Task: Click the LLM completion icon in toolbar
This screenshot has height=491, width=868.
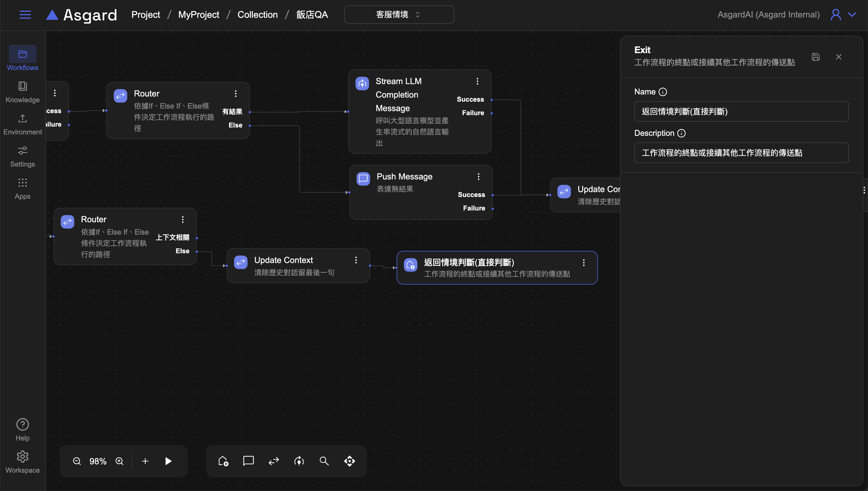Action: tap(299, 461)
